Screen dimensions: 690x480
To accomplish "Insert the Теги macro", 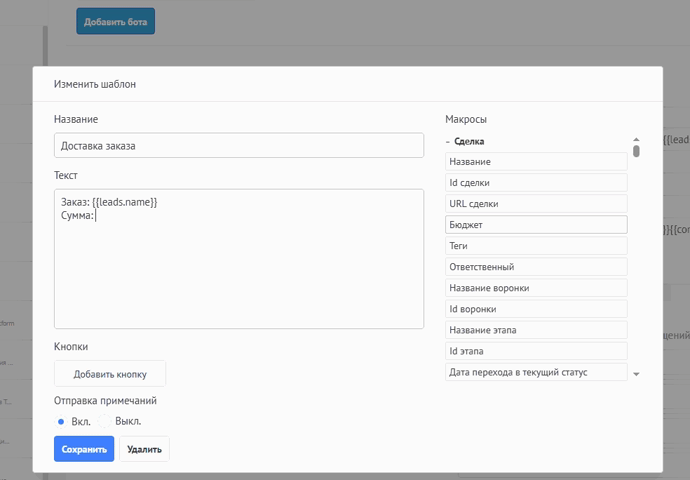I will (536, 245).
